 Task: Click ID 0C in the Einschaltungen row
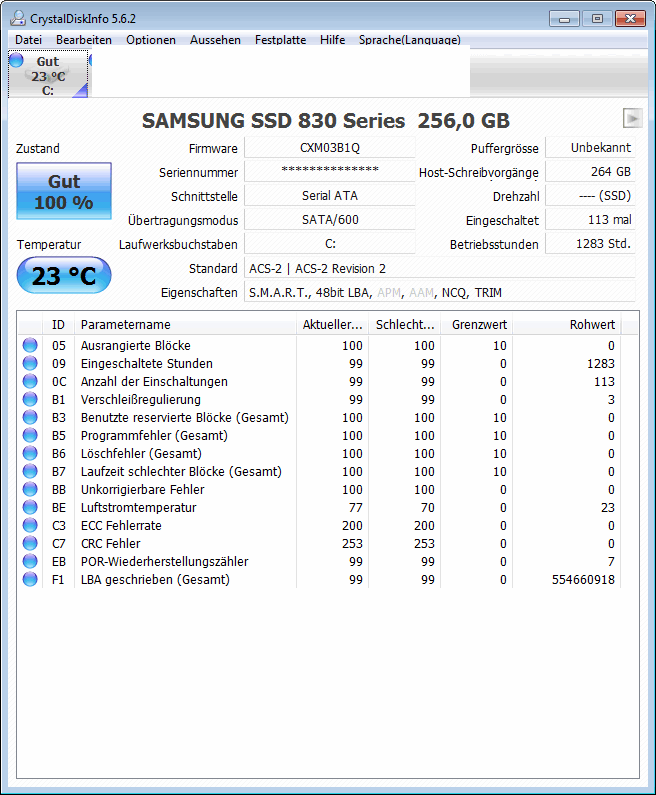pyautogui.click(x=59, y=381)
